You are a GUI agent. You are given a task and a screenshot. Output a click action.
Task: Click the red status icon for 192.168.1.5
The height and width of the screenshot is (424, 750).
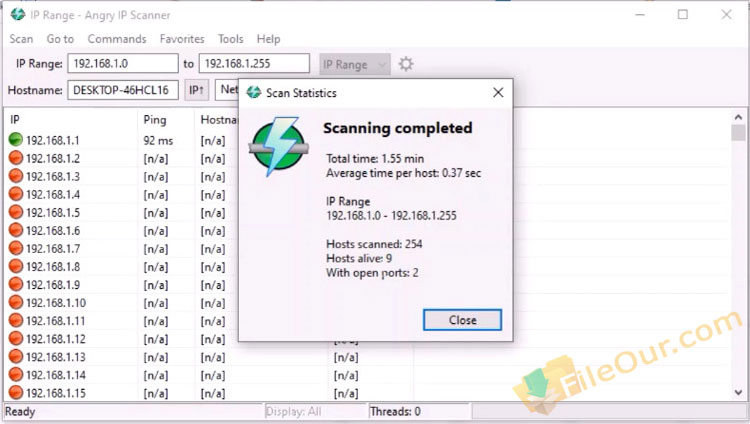16,212
